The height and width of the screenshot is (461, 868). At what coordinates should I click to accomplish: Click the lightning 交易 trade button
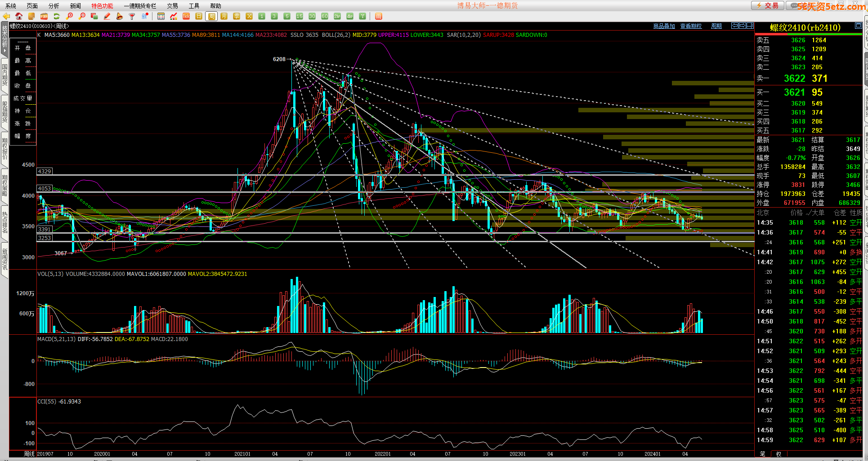click(767, 5)
